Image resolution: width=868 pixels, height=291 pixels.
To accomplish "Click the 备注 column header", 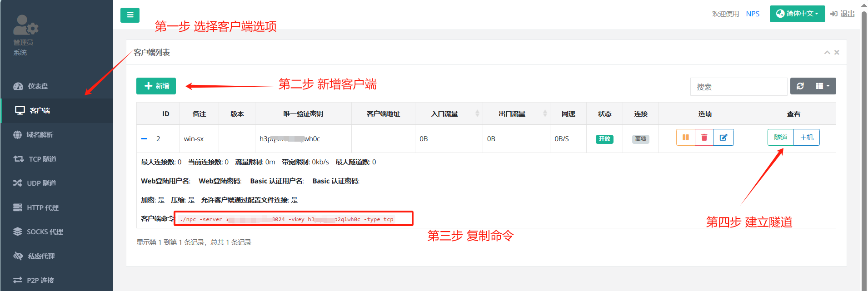I will point(199,113).
